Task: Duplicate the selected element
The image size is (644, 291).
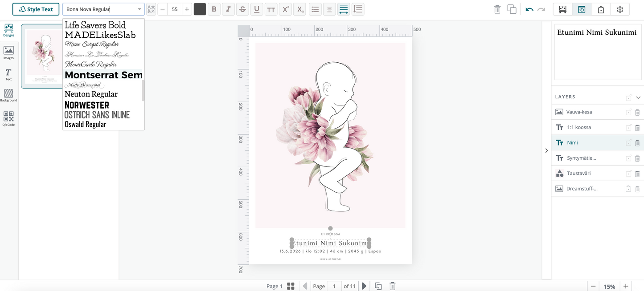Action: click(x=512, y=9)
